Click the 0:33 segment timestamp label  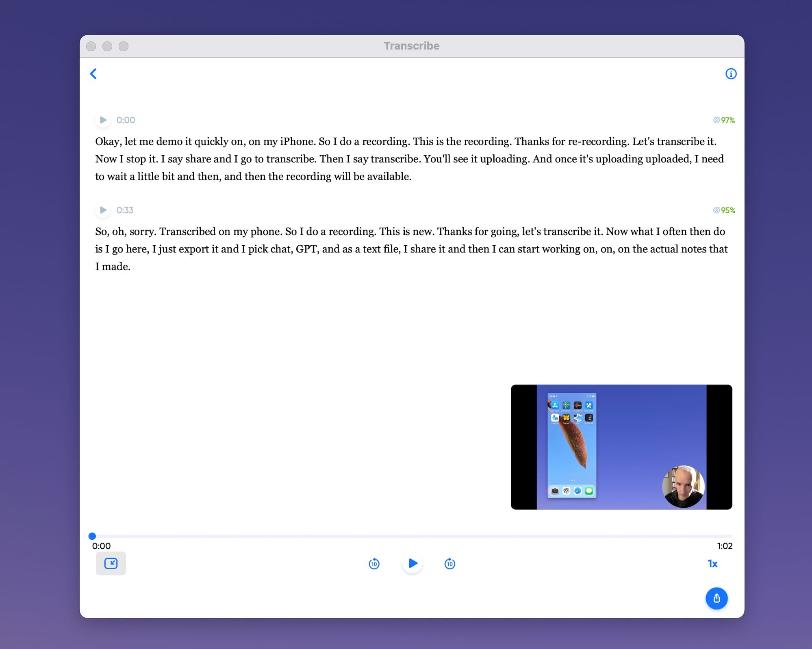125,210
